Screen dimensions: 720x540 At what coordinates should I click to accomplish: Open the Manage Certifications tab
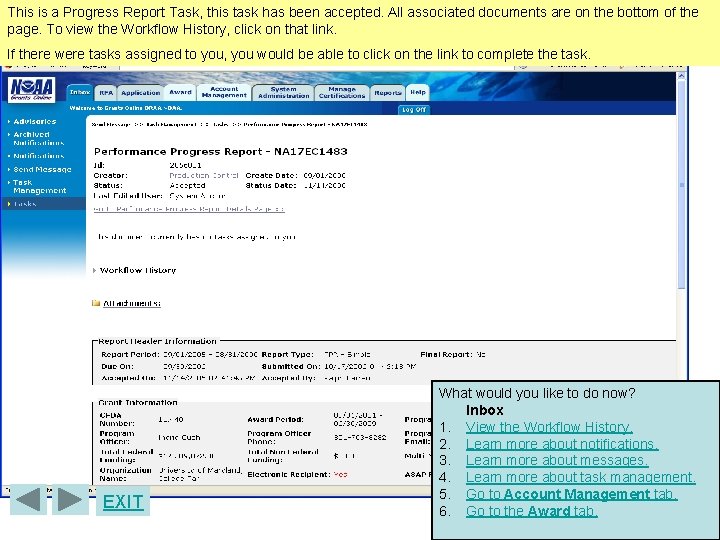(342, 92)
